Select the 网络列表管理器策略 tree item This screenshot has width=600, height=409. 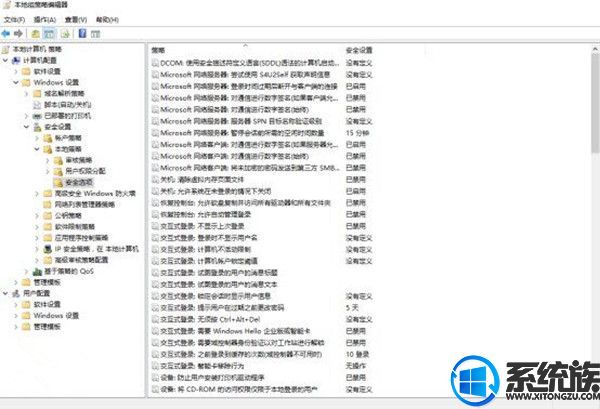pyautogui.click(x=85, y=205)
